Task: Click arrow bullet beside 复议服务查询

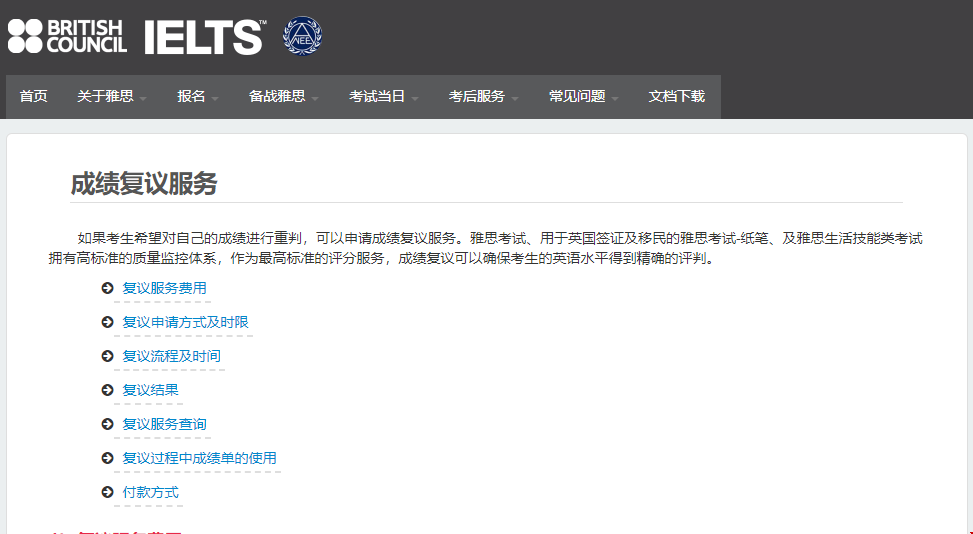Action: [107, 424]
